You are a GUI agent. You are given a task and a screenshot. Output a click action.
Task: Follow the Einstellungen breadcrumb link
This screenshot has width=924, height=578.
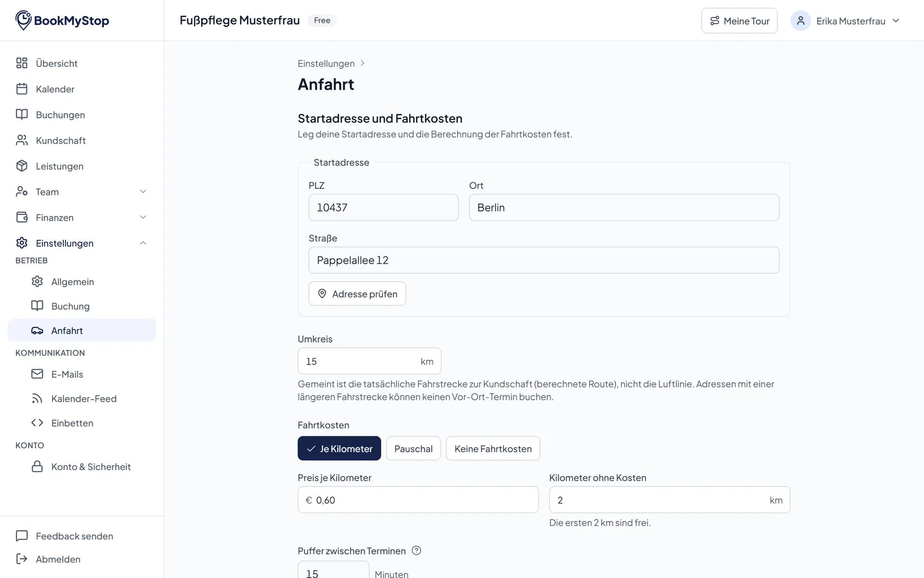[326, 64]
